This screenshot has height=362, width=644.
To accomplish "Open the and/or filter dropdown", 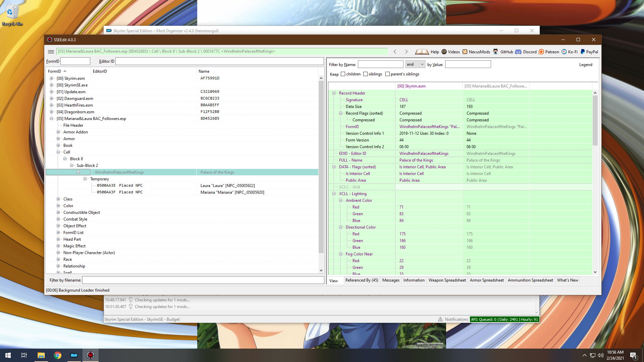I will [415, 64].
